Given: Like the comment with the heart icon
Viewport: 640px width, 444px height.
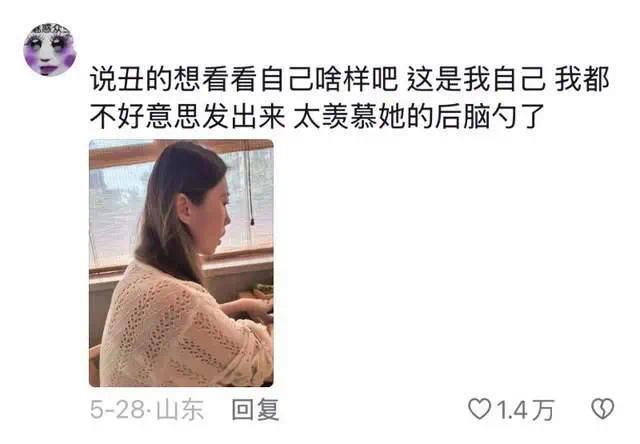Looking at the screenshot, I should tap(479, 408).
